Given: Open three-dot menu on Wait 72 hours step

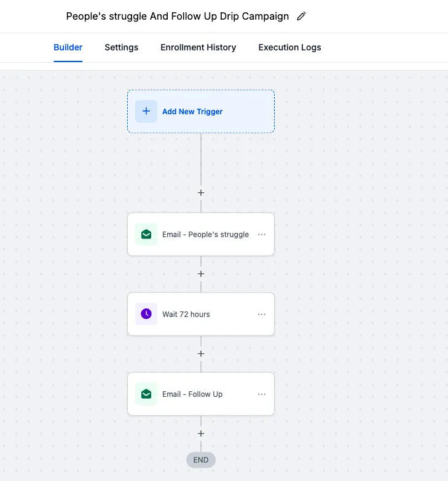Looking at the screenshot, I should pos(262,315).
